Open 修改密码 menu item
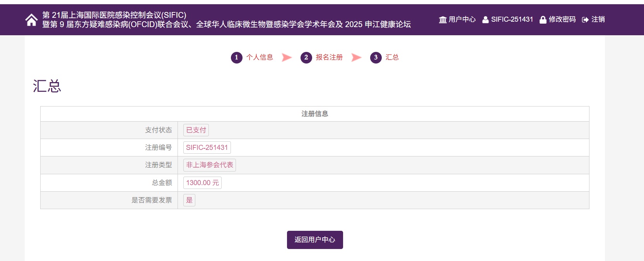This screenshot has height=261, width=644. click(562, 19)
